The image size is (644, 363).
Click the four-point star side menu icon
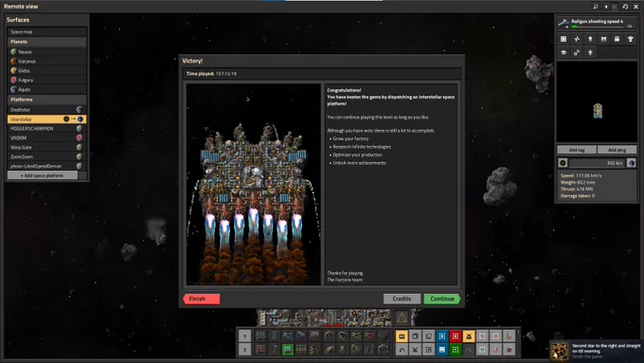coord(577,39)
